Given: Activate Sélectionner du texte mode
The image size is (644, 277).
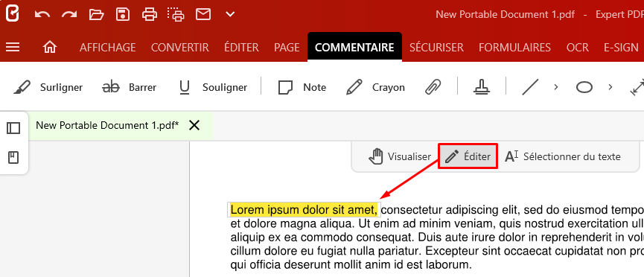Looking at the screenshot, I should pos(562,156).
